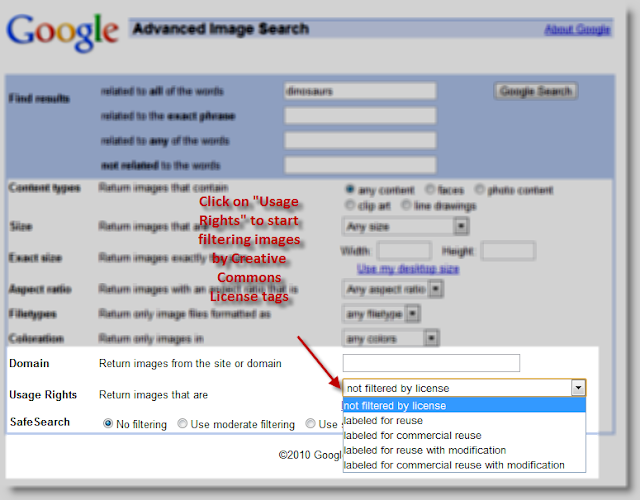Click the 'SafeSearch' label text
The height and width of the screenshot is (500, 640).
click(x=40, y=422)
